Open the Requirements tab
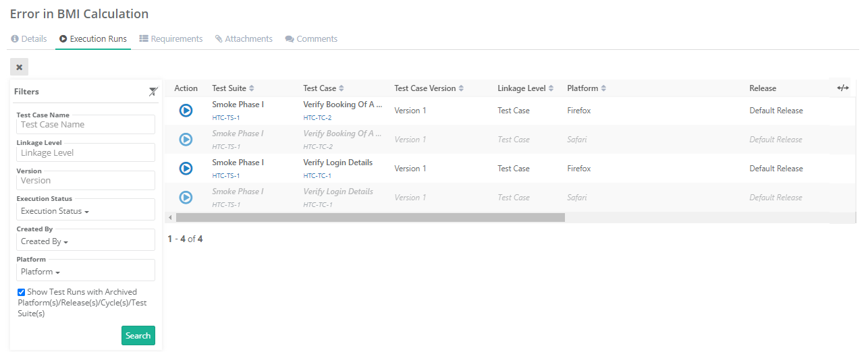The image size is (868, 352). [171, 39]
